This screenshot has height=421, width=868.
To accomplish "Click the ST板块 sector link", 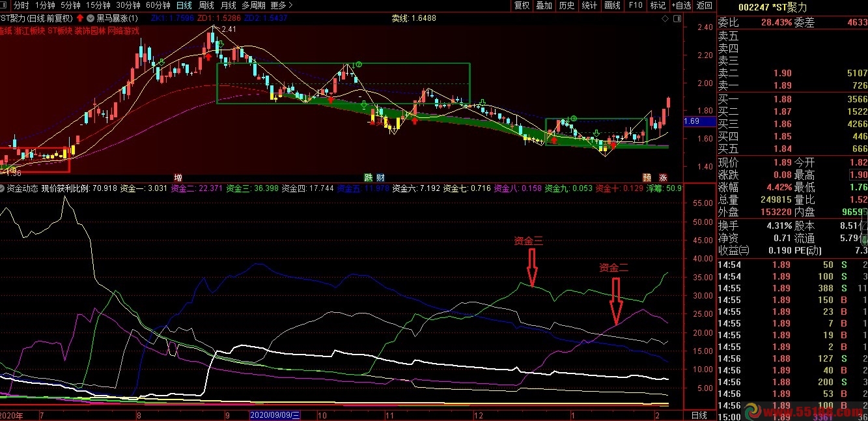I will [60, 31].
